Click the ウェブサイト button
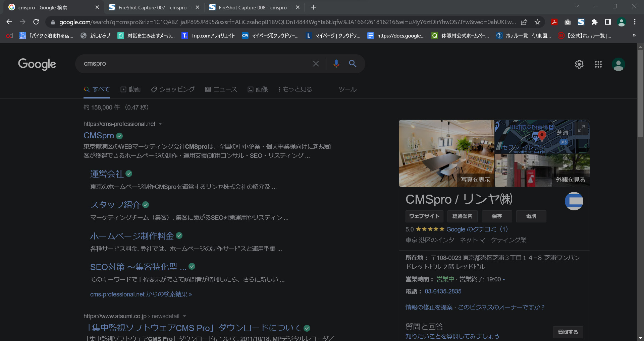This screenshot has height=341, width=644. [424, 216]
